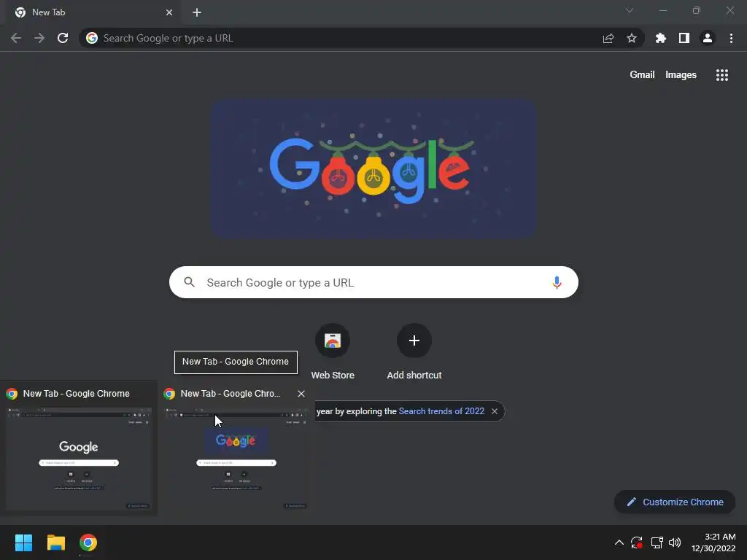Open a new tab with plus button
Screen dimensions: 747x560
[x=197, y=12]
